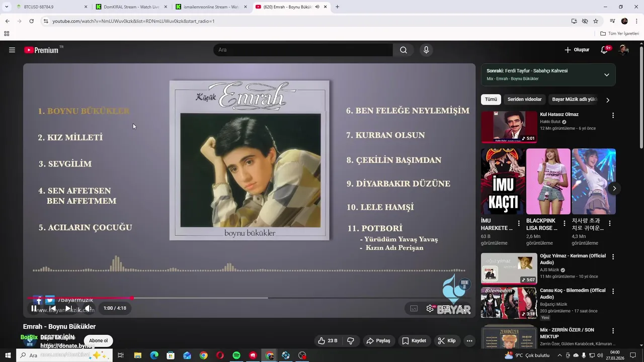Reload the page
The width and height of the screenshot is (644, 362).
[x=31, y=21]
